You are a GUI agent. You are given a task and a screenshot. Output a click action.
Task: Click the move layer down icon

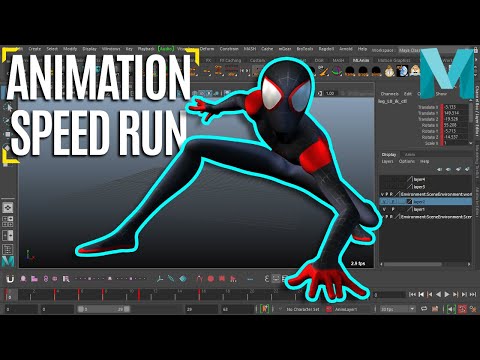(448, 169)
